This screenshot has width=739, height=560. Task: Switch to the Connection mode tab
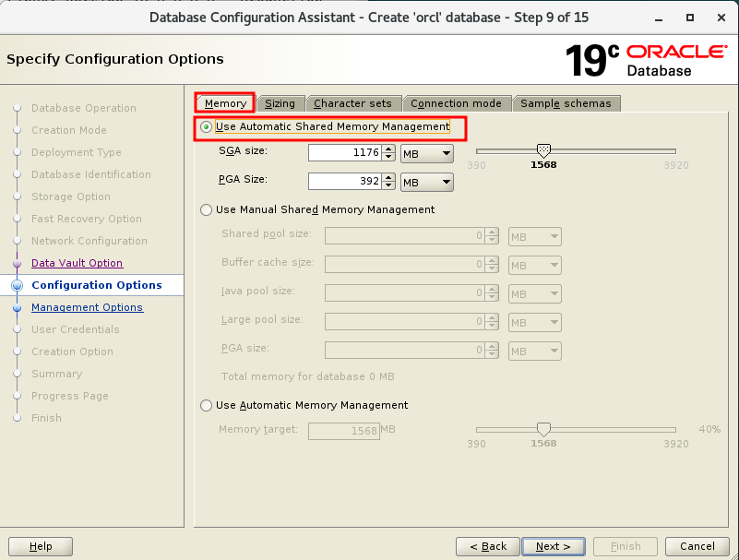click(x=456, y=103)
